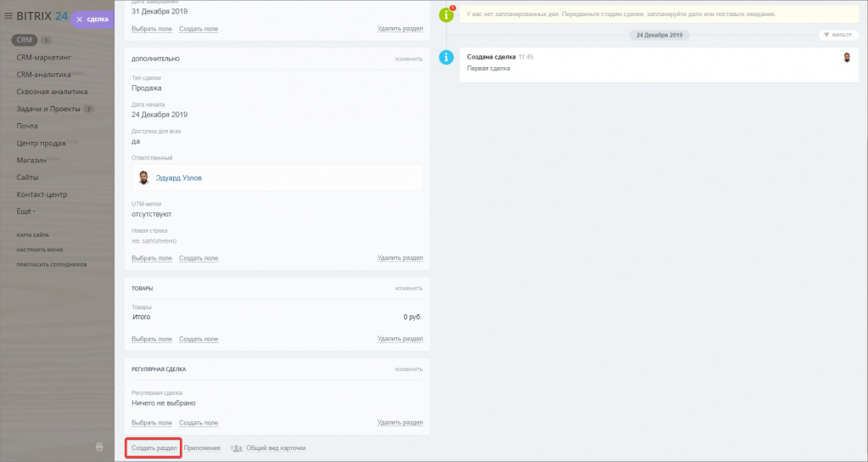This screenshot has height=462, width=868.
Task: Click Создать поле in the РЕГУЛЯРНАЯ СДЕЛКА section
Action: coord(199,423)
